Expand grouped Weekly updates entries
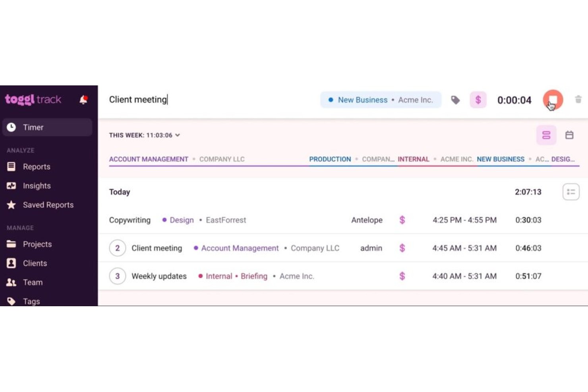588x392 pixels. [117, 276]
